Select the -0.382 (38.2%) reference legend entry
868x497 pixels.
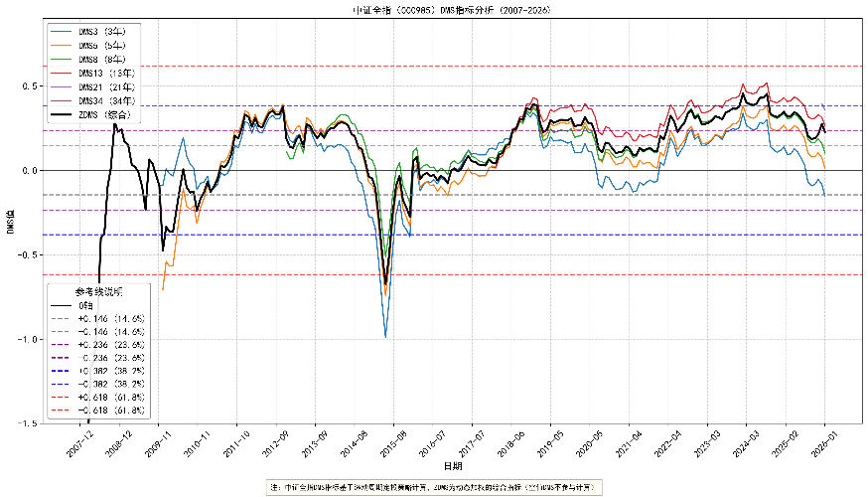pos(98,384)
